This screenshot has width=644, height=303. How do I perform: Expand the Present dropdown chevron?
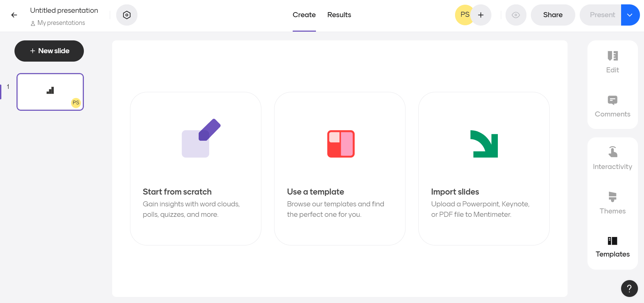pos(630,15)
